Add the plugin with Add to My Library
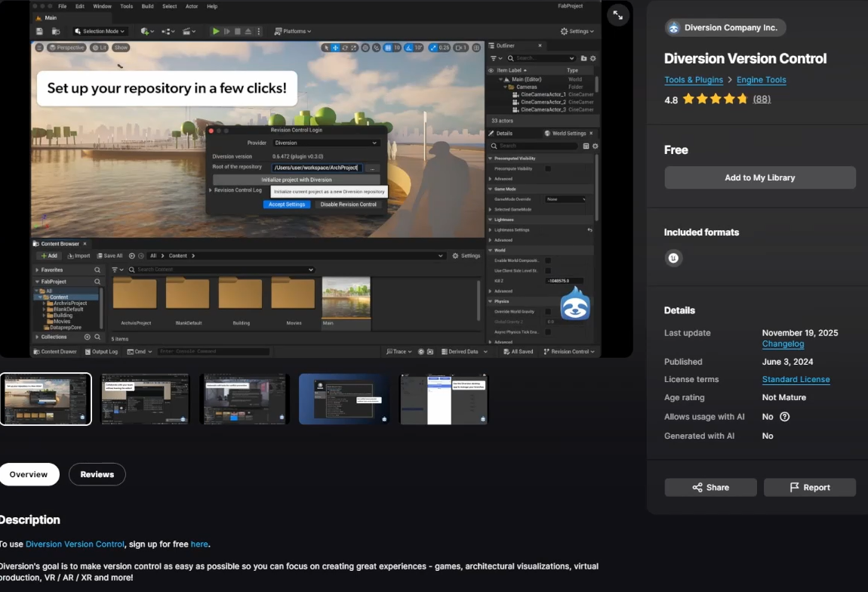The width and height of the screenshot is (868, 592). pos(759,177)
